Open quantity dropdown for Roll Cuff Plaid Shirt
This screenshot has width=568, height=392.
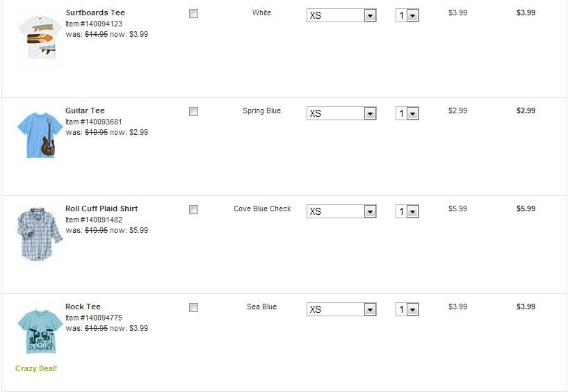pos(407,211)
